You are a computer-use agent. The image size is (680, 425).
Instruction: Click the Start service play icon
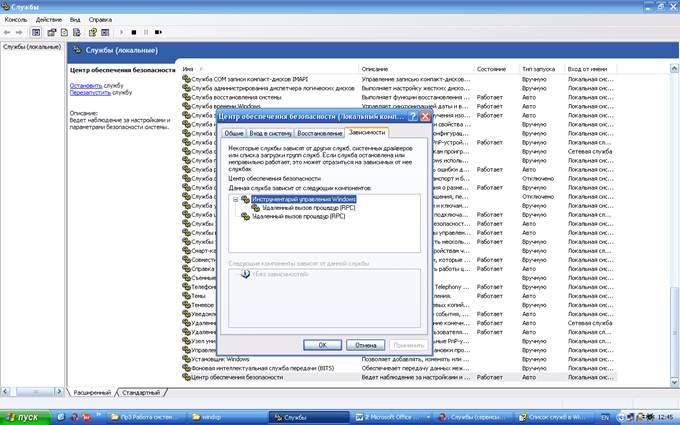pyautogui.click(x=121, y=33)
